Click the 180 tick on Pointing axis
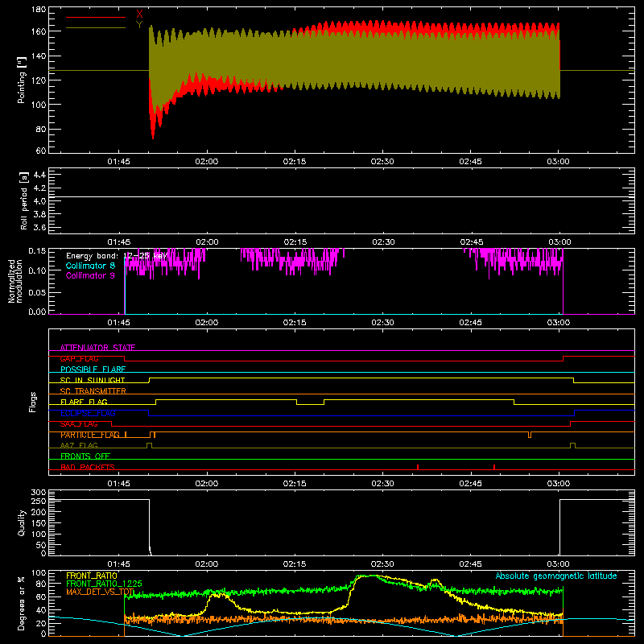 click(x=38, y=10)
